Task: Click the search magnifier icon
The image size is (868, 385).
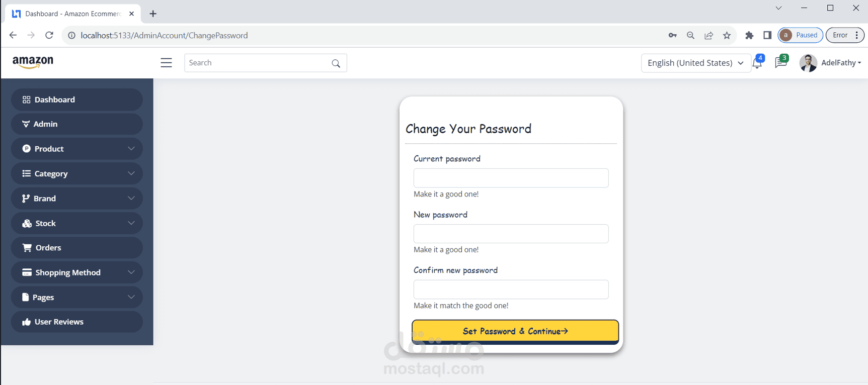Action: coord(336,63)
